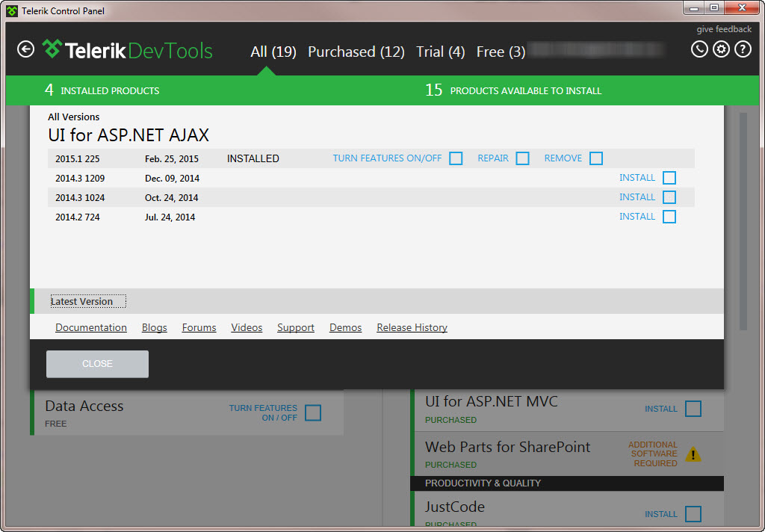Click the Telerik DevTools logo

127,50
